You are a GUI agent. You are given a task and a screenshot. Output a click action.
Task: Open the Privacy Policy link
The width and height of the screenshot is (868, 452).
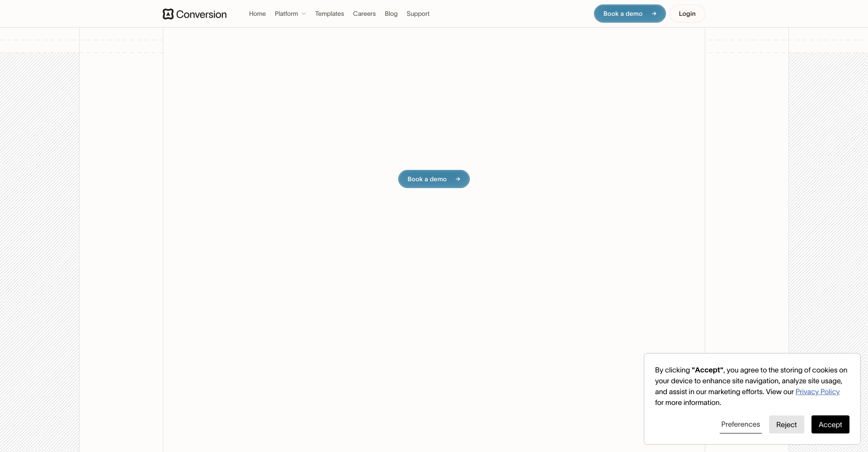tap(817, 391)
